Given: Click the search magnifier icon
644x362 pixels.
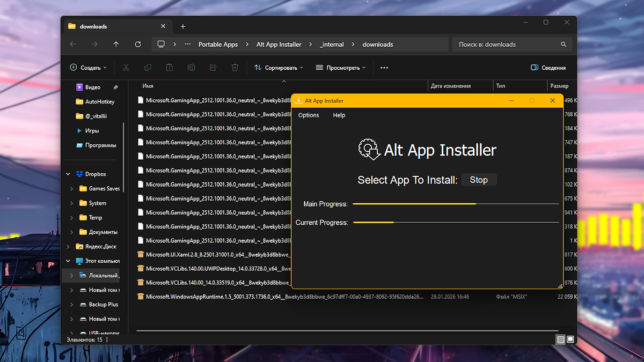Looking at the screenshot, I should 563,45.
